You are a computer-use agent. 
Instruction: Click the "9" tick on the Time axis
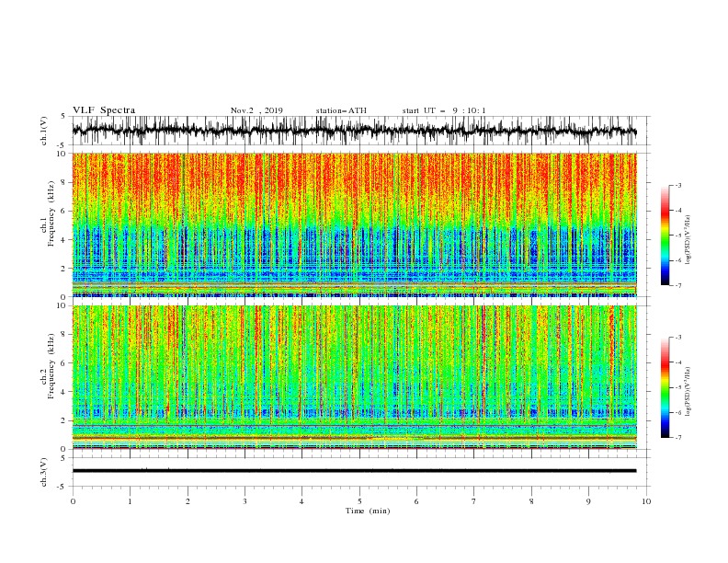pos(588,501)
